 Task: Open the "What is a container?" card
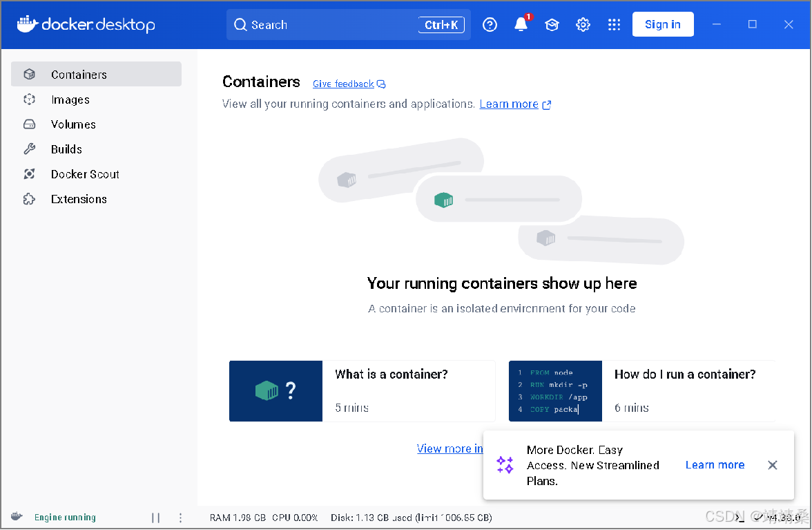coord(362,391)
